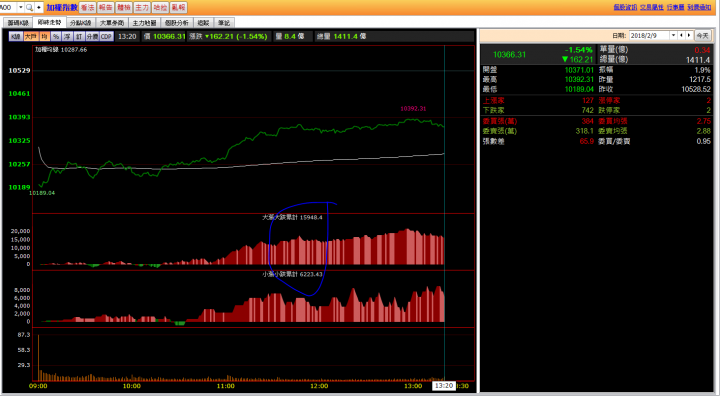Open the 亂報 button
This screenshot has height=396, width=720.
click(178, 7)
